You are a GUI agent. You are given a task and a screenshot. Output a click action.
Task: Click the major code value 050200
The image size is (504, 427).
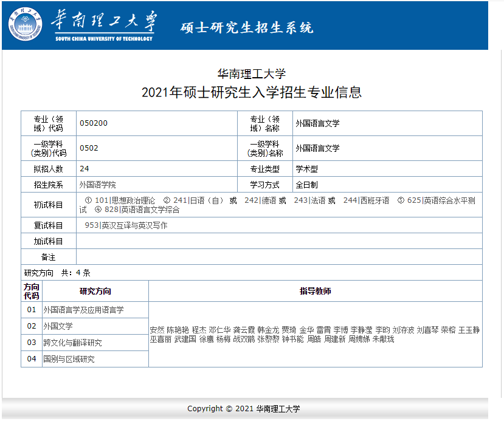pyautogui.click(x=94, y=123)
